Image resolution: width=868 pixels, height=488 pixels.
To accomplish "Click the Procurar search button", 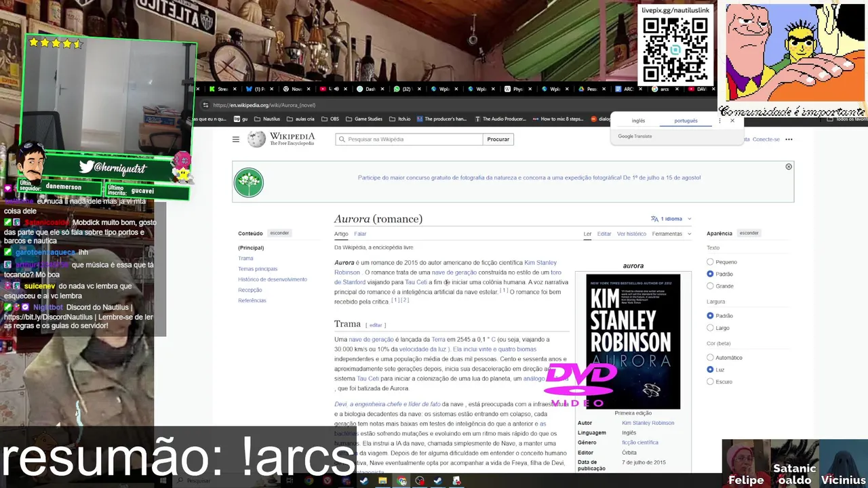I will [x=498, y=139].
